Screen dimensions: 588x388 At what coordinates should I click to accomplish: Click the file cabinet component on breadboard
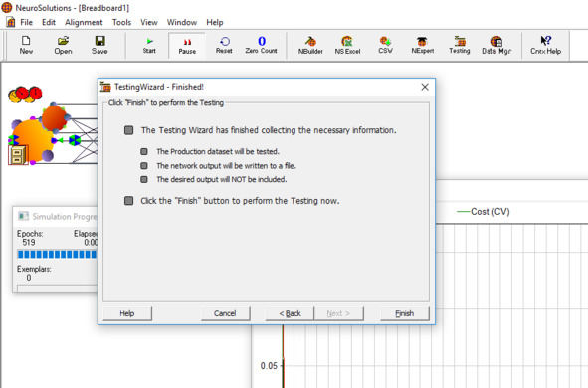(x=18, y=155)
